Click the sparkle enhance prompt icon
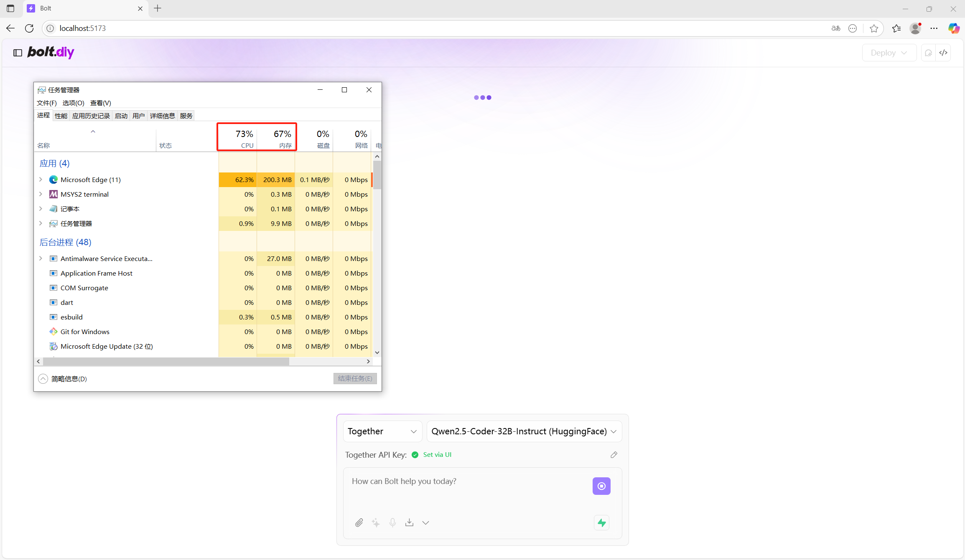Viewport: 965px width, 560px height. point(376,522)
